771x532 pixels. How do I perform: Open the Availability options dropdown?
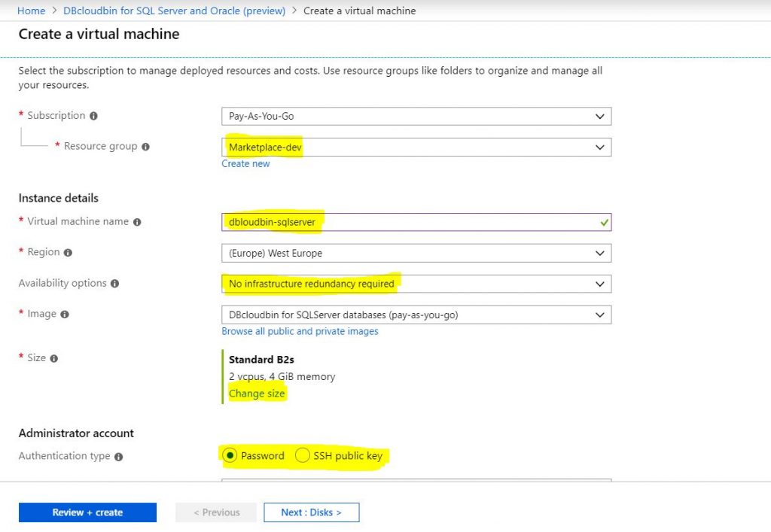pos(416,284)
